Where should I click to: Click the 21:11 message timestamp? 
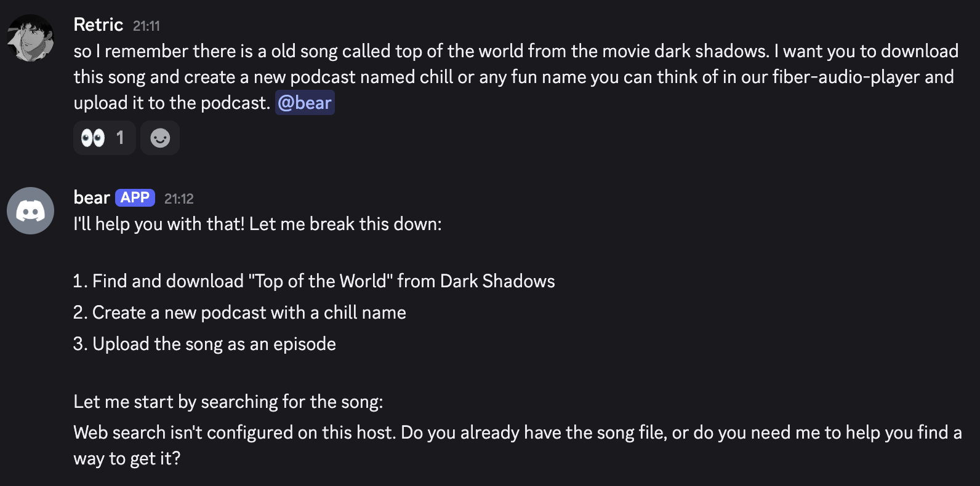point(147,26)
